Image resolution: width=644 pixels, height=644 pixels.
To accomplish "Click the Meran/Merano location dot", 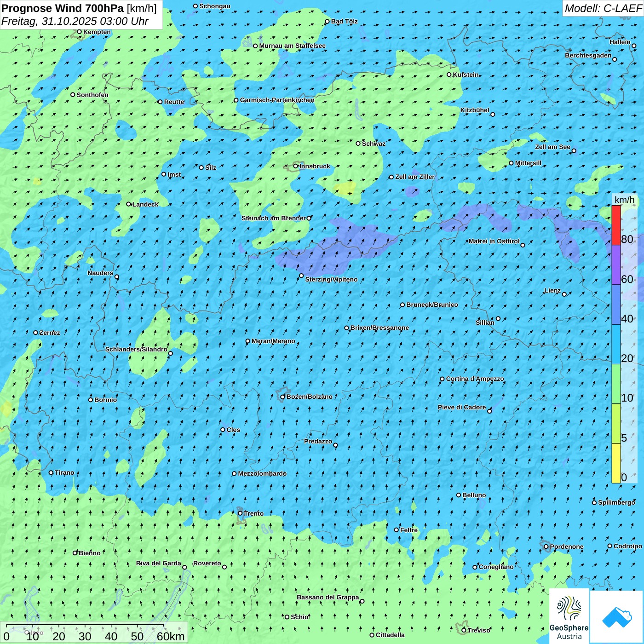I will pos(248,341).
